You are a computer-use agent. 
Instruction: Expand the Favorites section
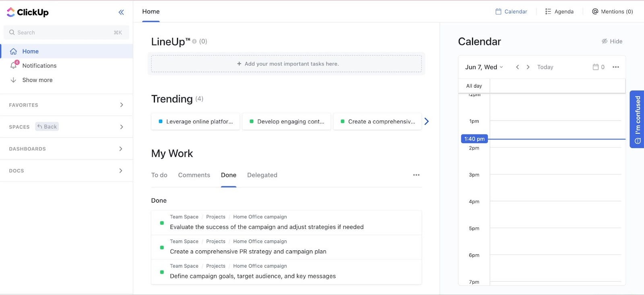pos(121,105)
